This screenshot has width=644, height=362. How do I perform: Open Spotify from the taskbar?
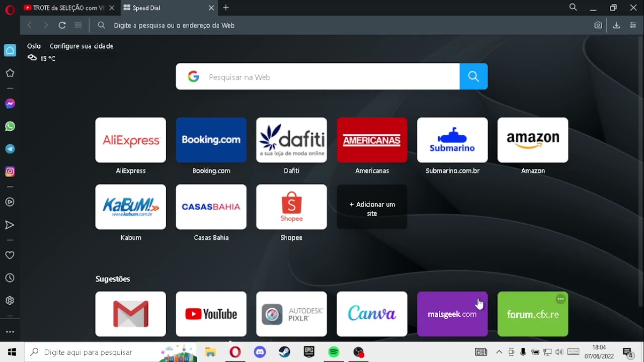(x=334, y=352)
